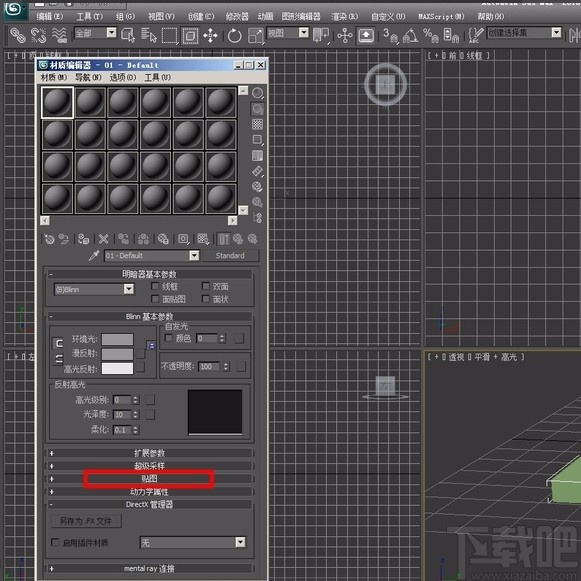Open the MAXScript(M) menu
Screen dimensions: 581x581
441,16
